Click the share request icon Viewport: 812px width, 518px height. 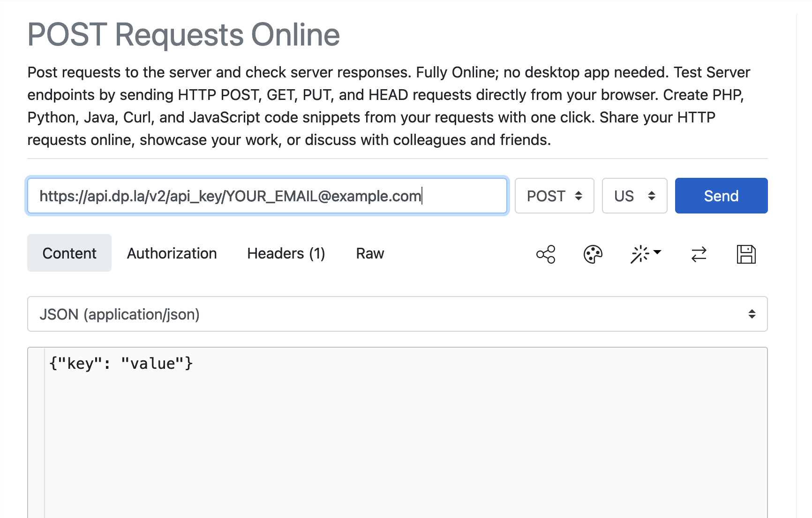click(x=546, y=254)
